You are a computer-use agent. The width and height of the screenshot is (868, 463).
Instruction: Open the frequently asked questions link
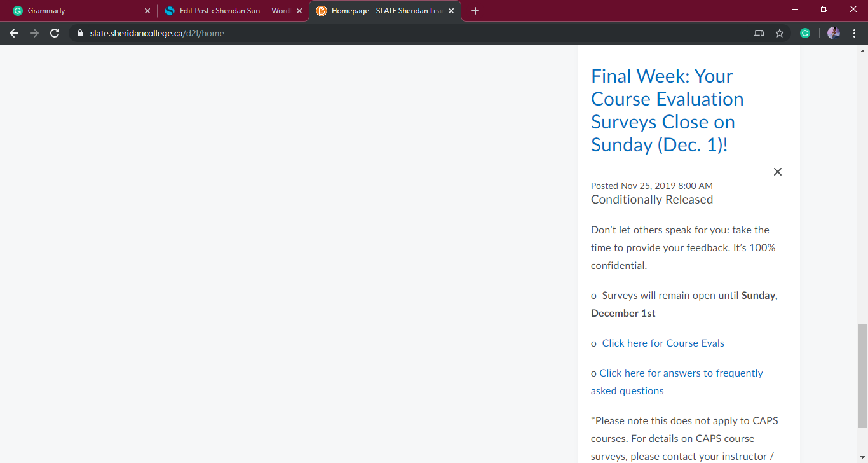[681, 373]
